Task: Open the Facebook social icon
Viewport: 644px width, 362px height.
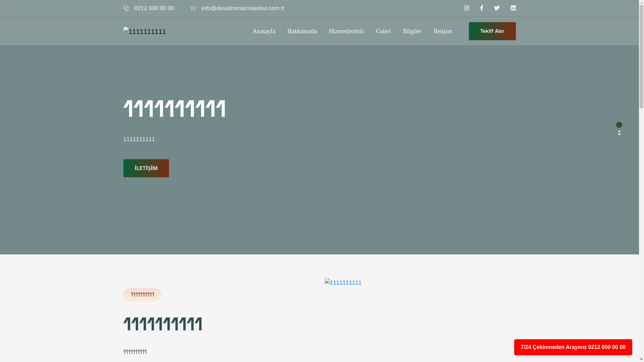Action: click(482, 8)
